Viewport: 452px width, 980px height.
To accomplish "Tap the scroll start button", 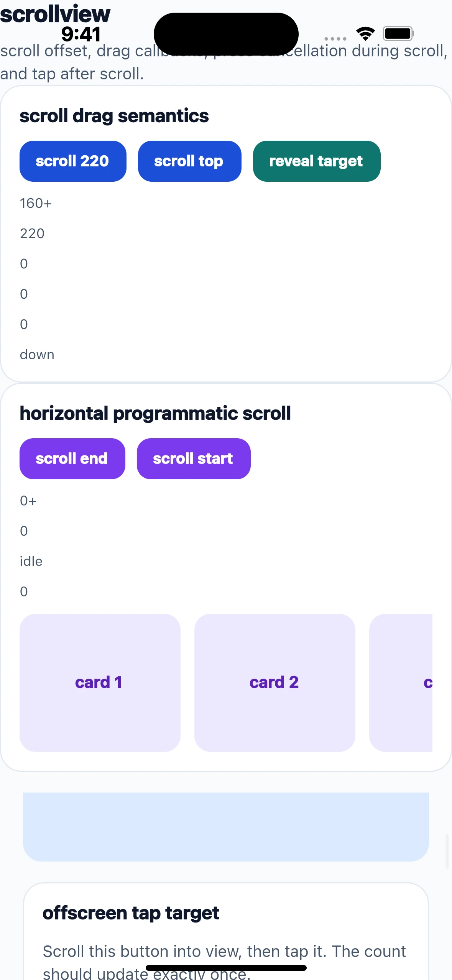I will coord(194,459).
